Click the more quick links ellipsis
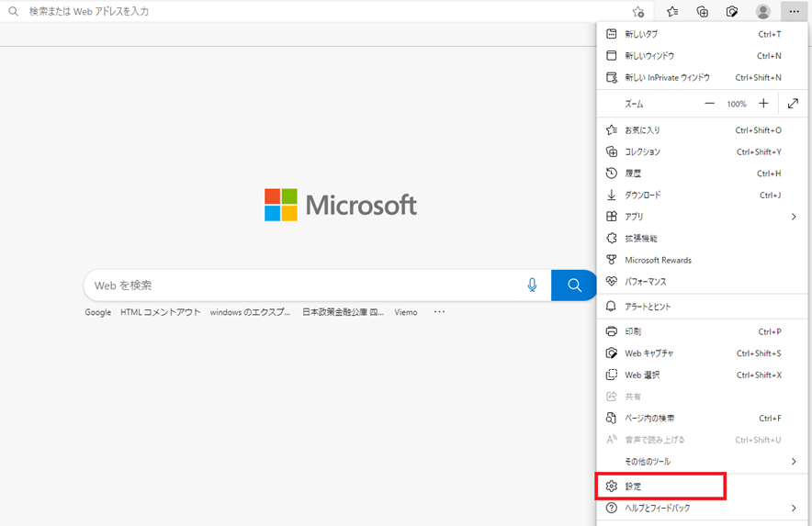Image resolution: width=812 pixels, height=526 pixels. pos(439,312)
